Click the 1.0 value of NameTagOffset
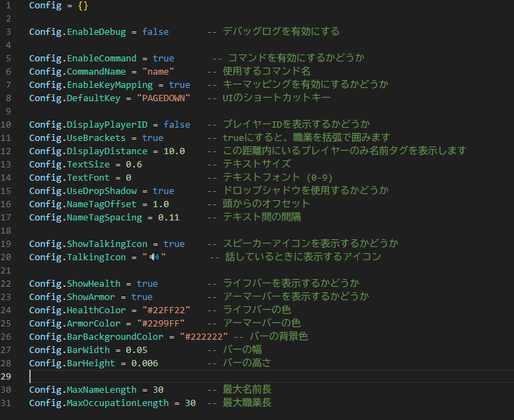The width and height of the screenshot is (514, 420). 160,204
